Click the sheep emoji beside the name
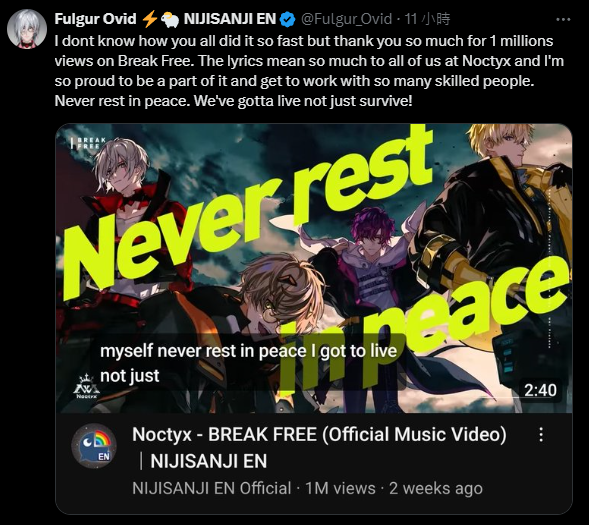 170,19
